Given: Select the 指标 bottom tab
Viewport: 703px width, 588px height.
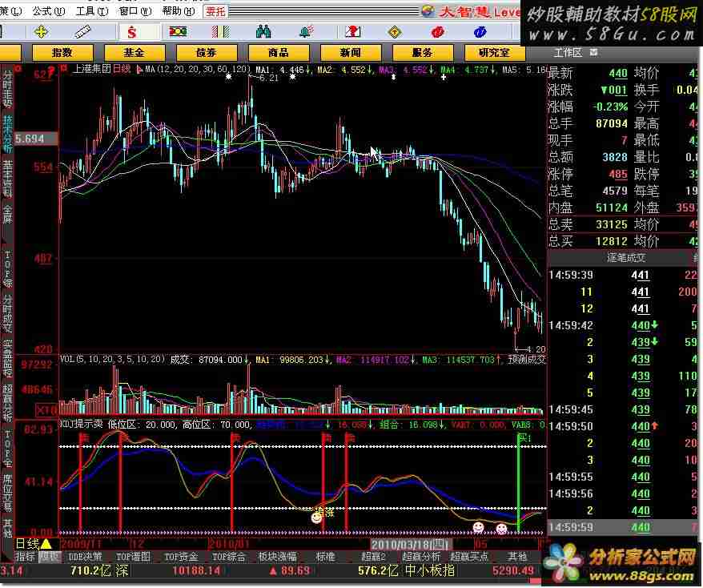Looking at the screenshot, I should (x=25, y=557).
